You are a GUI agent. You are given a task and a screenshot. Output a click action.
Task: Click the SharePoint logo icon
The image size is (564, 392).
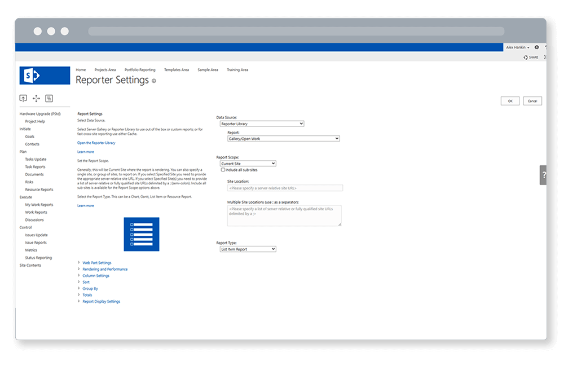(45, 76)
